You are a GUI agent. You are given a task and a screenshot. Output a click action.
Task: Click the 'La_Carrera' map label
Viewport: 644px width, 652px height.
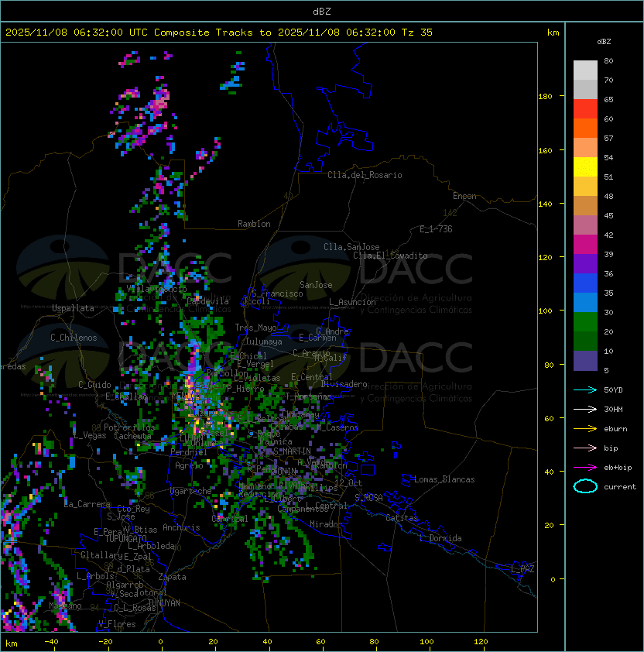87,504
